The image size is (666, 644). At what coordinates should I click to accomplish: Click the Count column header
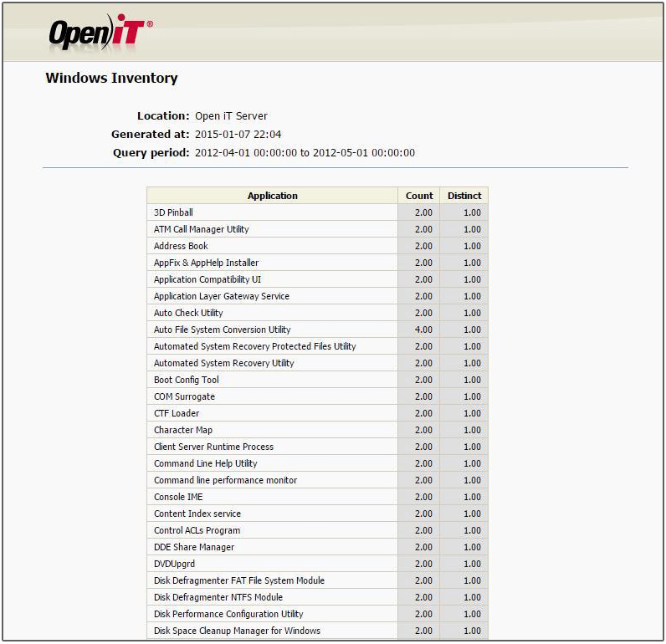pos(419,196)
